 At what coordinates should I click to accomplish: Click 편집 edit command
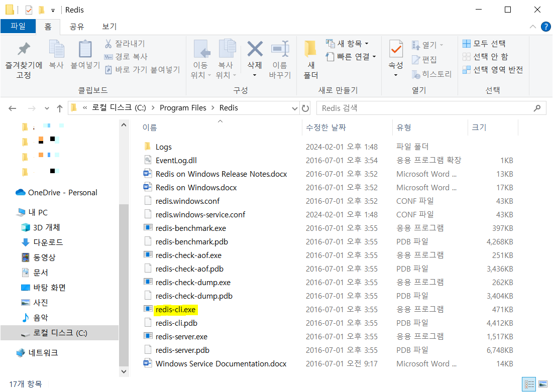[424, 59]
